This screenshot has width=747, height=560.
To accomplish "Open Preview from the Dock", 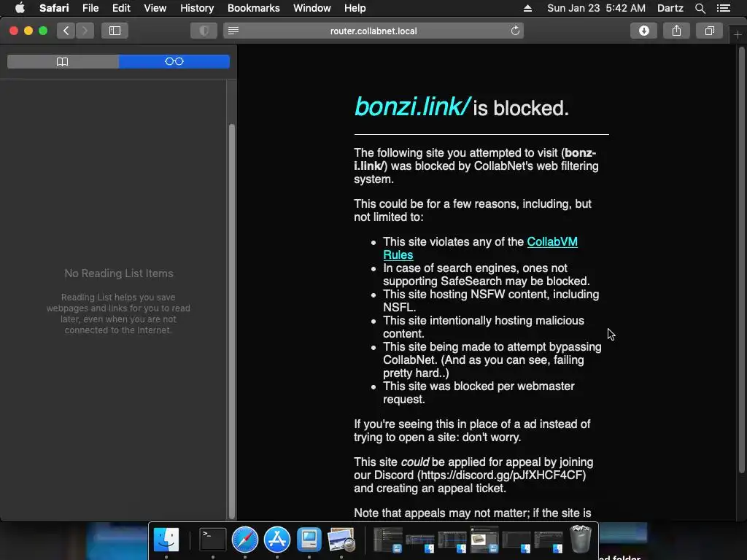I will 341,540.
